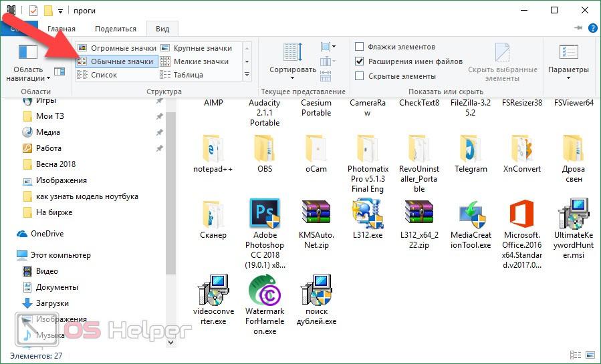Screen dimensions: 601x364
Task: Select the MediaCreationTool.exe icon
Action: pos(471,214)
